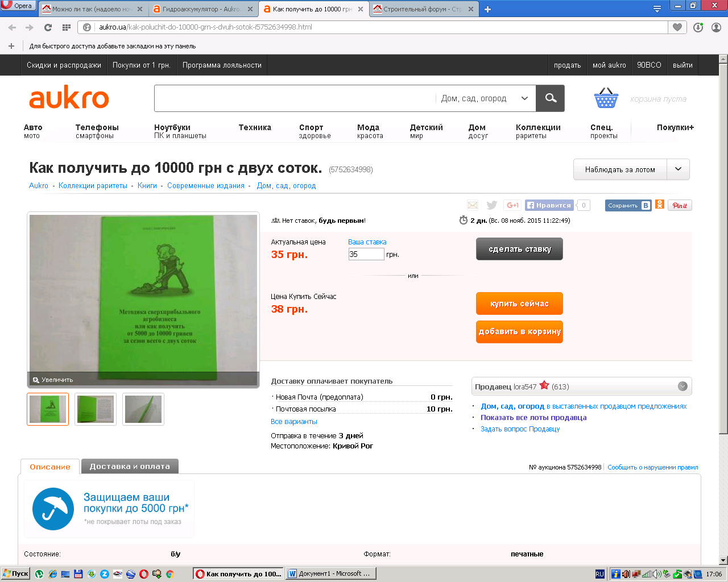Viewport: 728px width, 582px height.
Task: Open the shopping basket icon
Action: [x=606, y=98]
